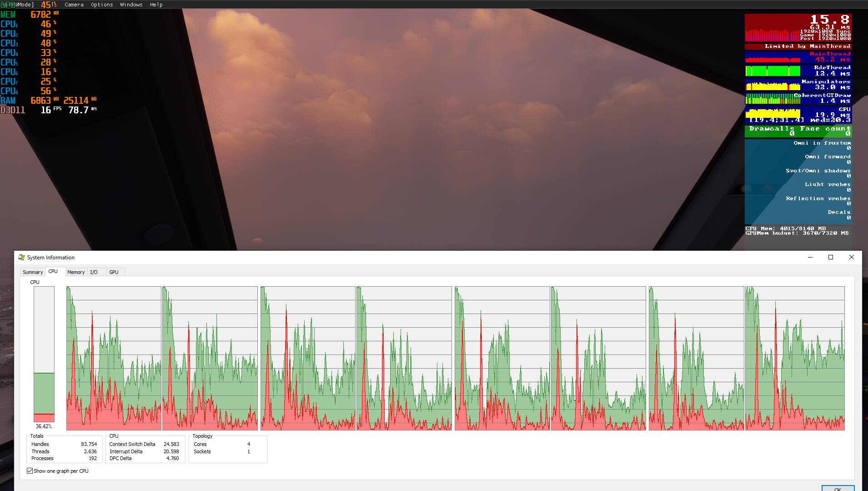Click the Threads value 2.636
Image resolution: width=868 pixels, height=491 pixels.
click(x=90, y=451)
